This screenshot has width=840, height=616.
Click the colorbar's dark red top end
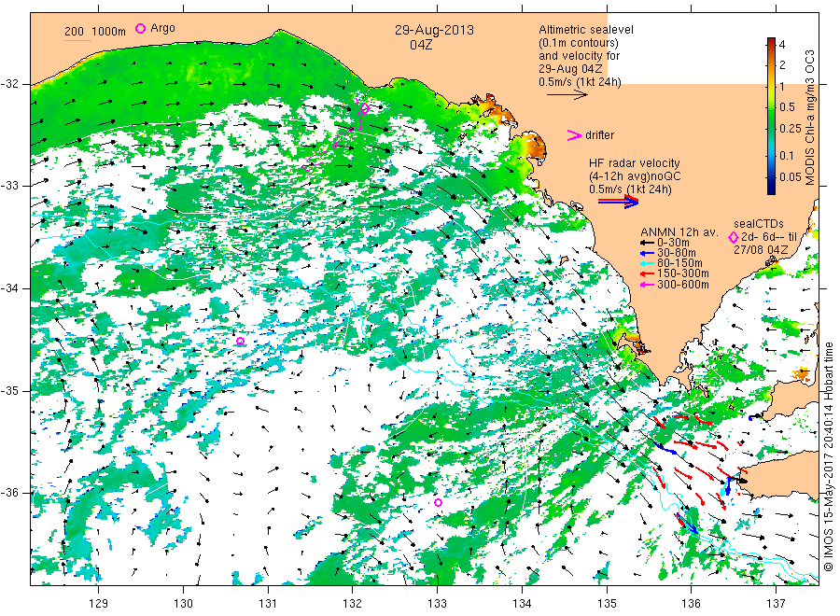tap(771, 41)
